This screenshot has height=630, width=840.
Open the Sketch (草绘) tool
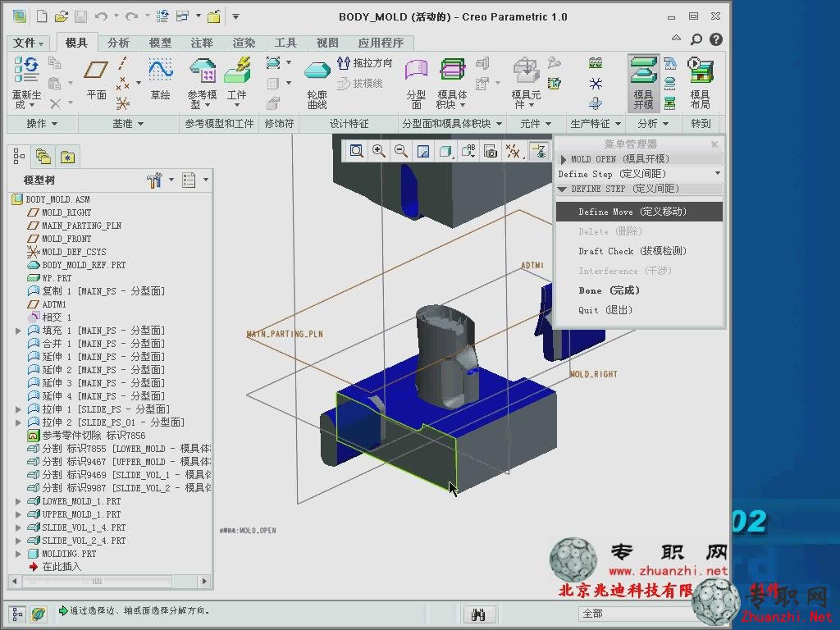coord(160,71)
